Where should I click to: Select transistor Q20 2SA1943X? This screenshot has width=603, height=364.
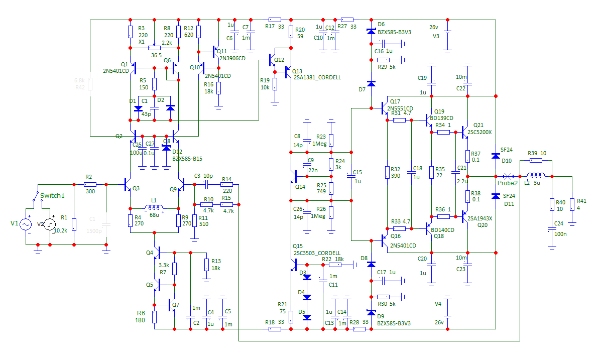point(464,217)
